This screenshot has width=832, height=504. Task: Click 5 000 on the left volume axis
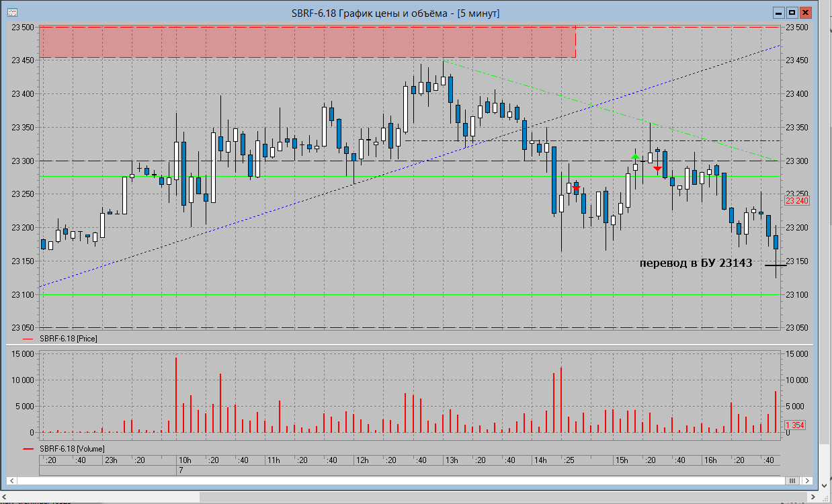(x=25, y=406)
